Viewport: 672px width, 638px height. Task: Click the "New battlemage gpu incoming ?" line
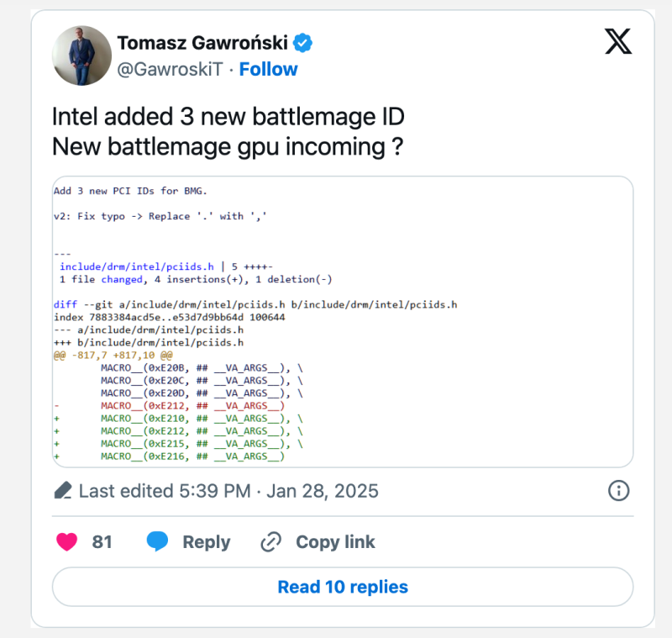(227, 146)
